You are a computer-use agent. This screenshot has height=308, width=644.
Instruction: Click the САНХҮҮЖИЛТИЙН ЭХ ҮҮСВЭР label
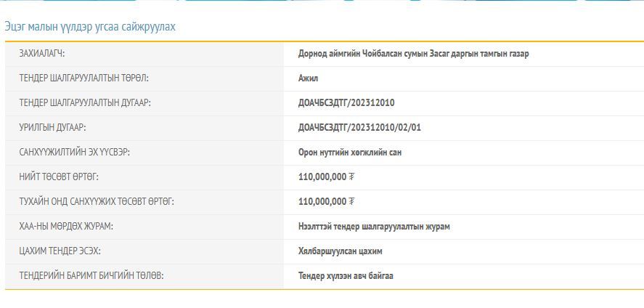pyautogui.click(x=75, y=153)
